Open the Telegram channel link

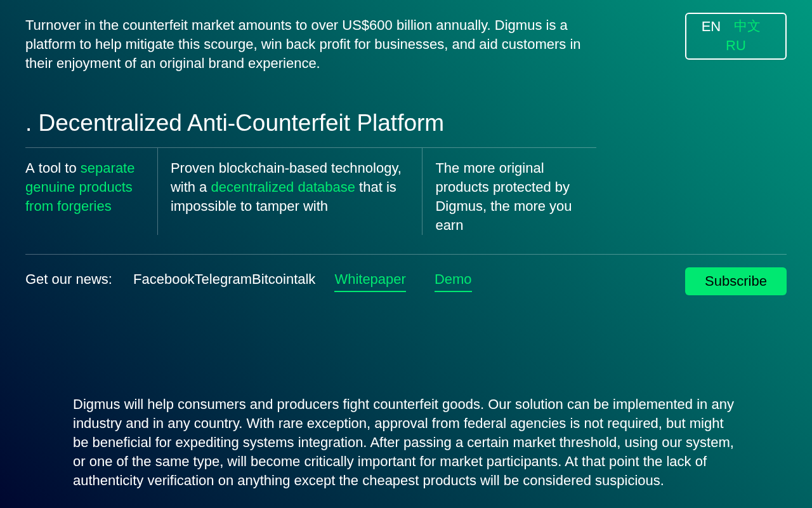click(x=223, y=279)
